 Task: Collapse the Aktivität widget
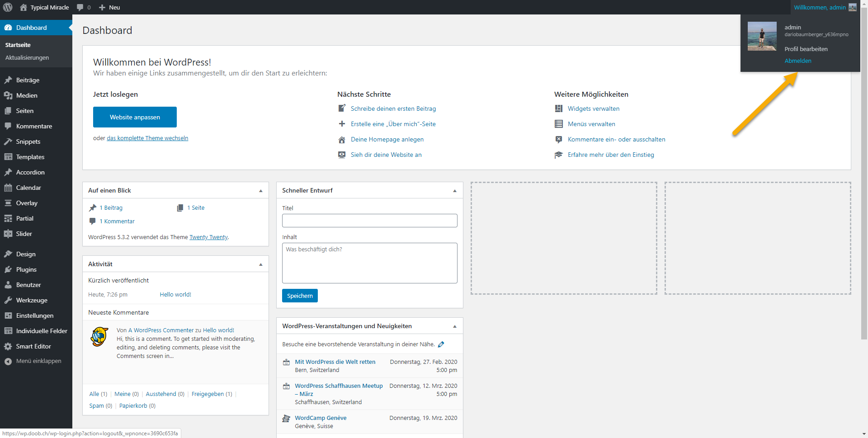tap(261, 264)
